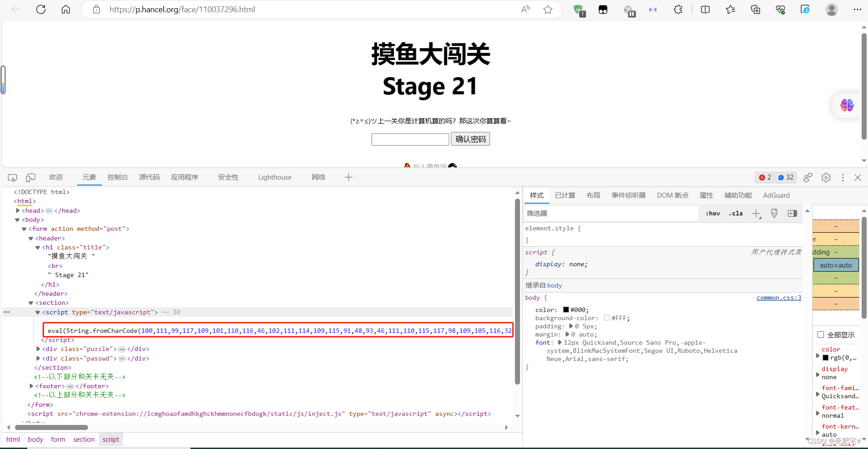
Task: Expand the font shorthand property triangle
Action: pos(560,342)
